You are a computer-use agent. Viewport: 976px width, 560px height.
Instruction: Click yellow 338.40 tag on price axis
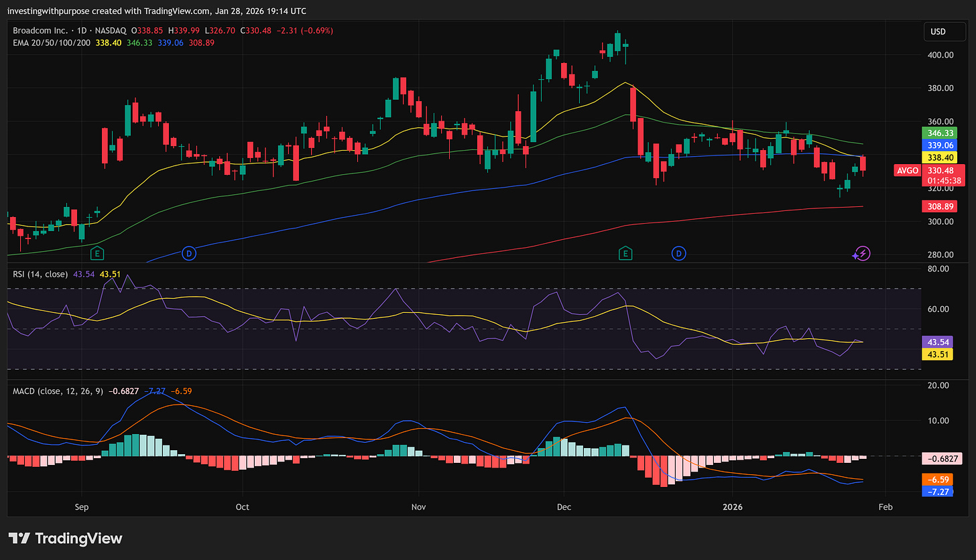point(940,157)
